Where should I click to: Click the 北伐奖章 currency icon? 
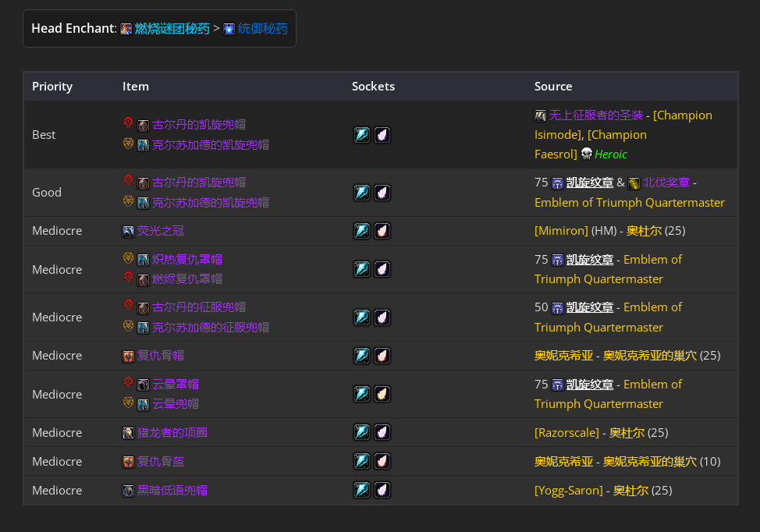(634, 183)
